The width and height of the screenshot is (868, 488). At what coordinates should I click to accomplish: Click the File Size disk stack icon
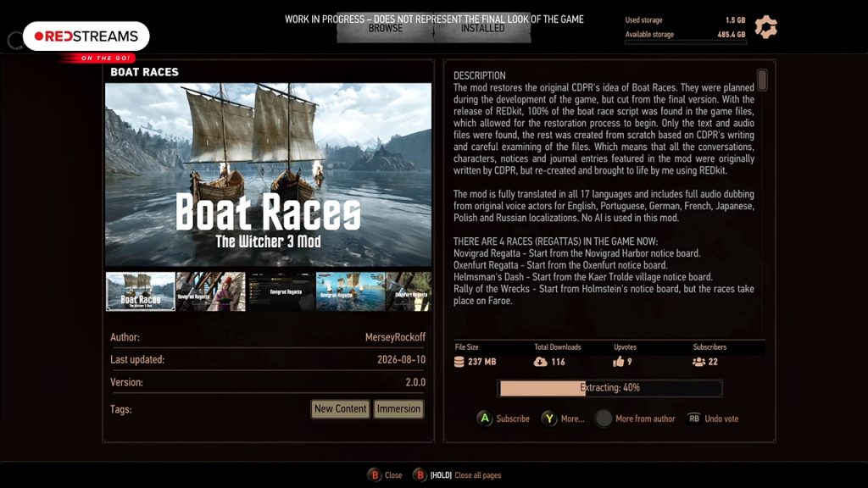459,361
